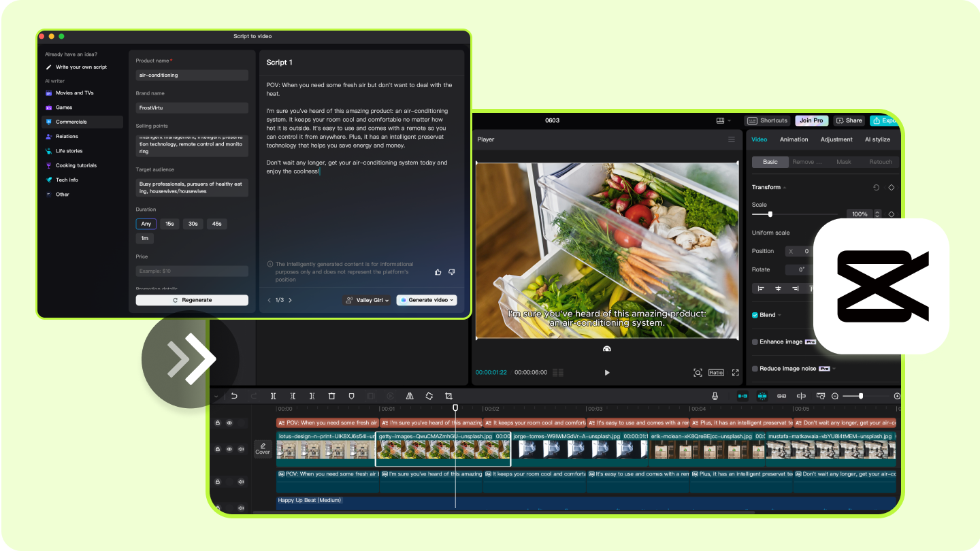Undo the last timeline edit

234,396
